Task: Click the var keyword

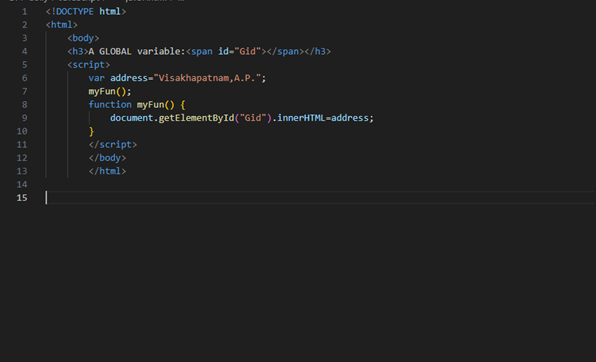Action: [97, 78]
